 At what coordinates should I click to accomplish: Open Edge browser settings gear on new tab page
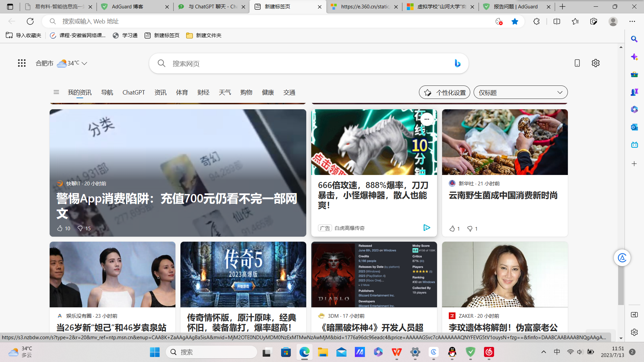596,63
